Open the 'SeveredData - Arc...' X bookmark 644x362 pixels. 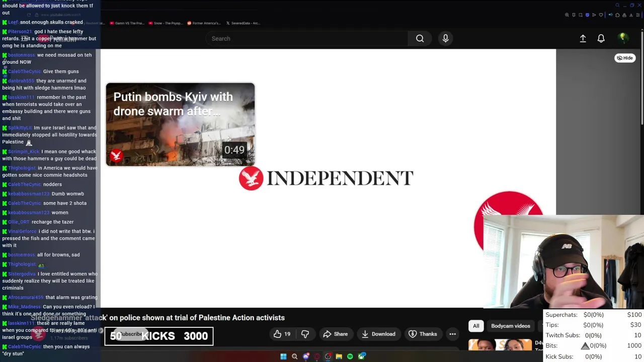tap(243, 23)
